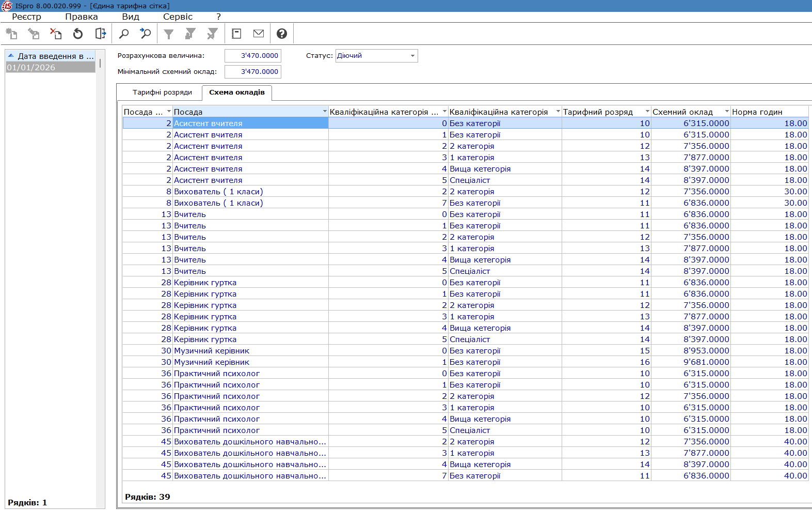
Task: Click Вихователь дошкільного навчально… 2 категорія row
Action: point(465,442)
